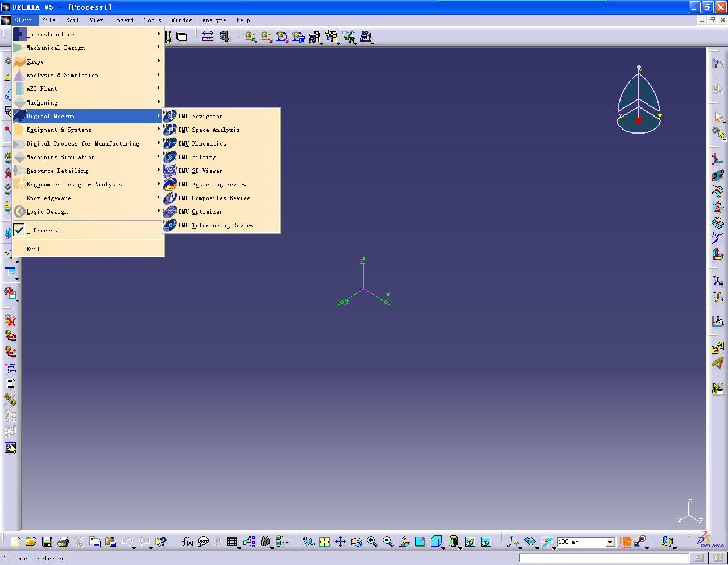728x565 pixels.
Task: Open the Insert menu
Action: 123,20
